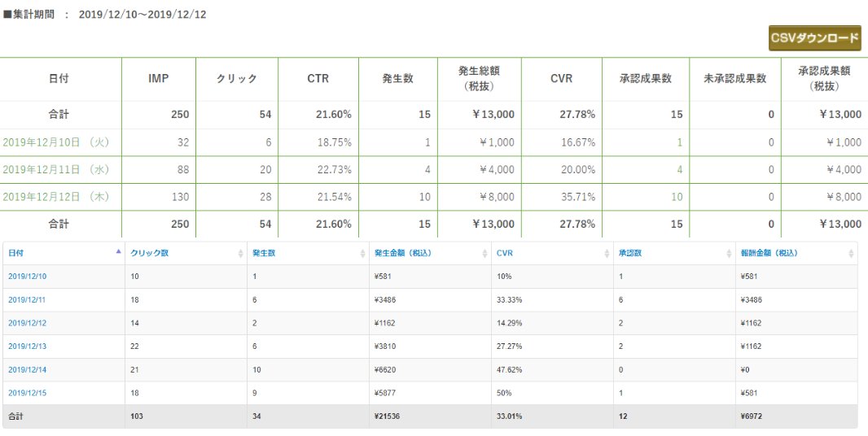The width and height of the screenshot is (868, 436).
Task: Click approved count 4 link for December 11
Action: (680, 169)
